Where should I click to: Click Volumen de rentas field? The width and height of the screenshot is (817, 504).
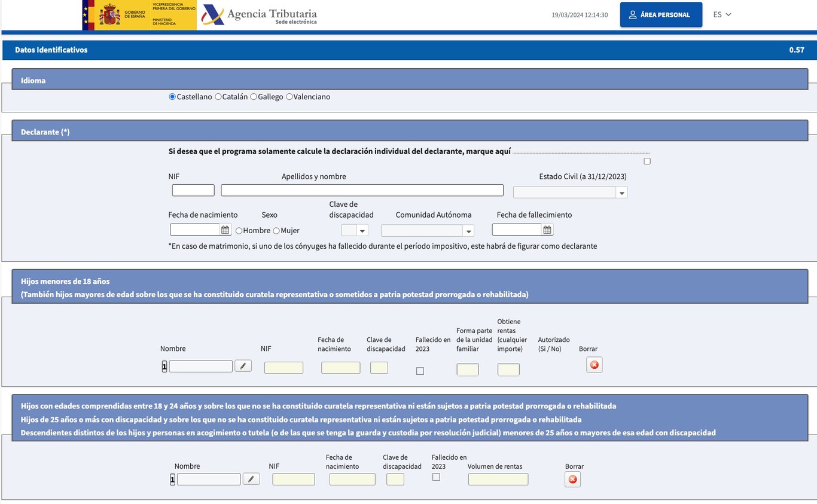(x=498, y=479)
